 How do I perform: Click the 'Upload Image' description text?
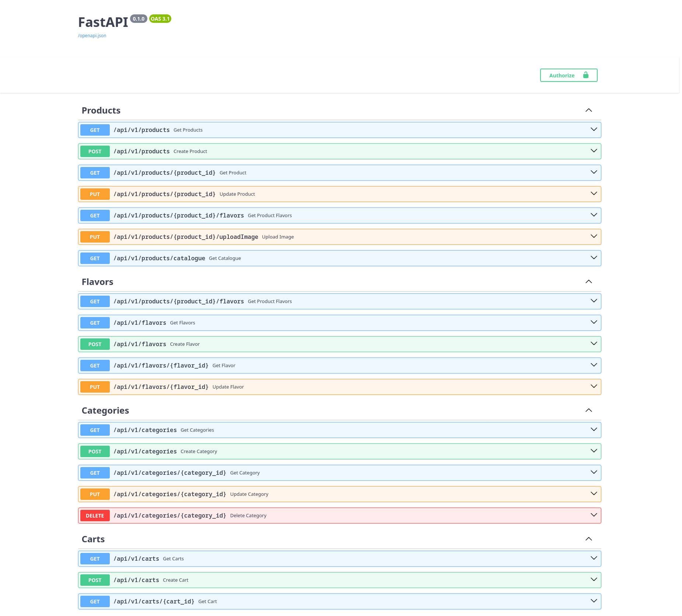tap(278, 237)
